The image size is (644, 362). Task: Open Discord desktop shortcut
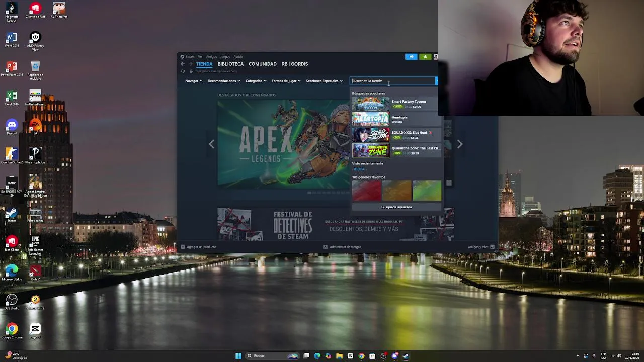pyautogui.click(x=12, y=127)
